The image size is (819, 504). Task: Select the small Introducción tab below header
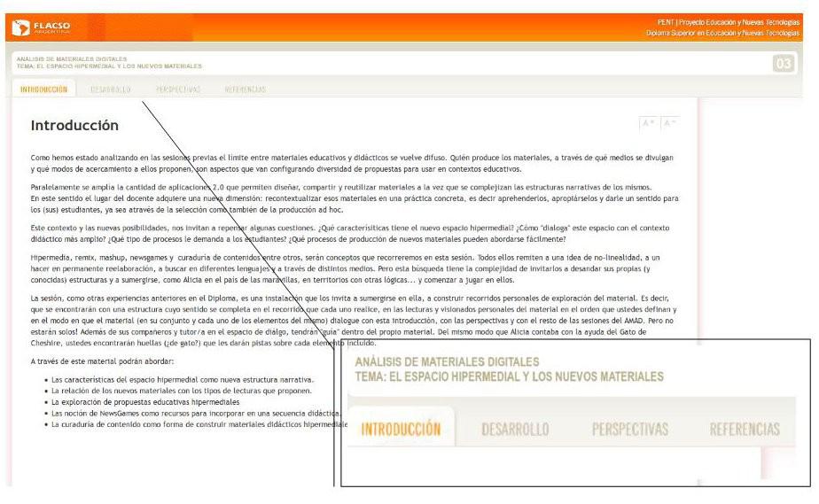click(x=43, y=89)
